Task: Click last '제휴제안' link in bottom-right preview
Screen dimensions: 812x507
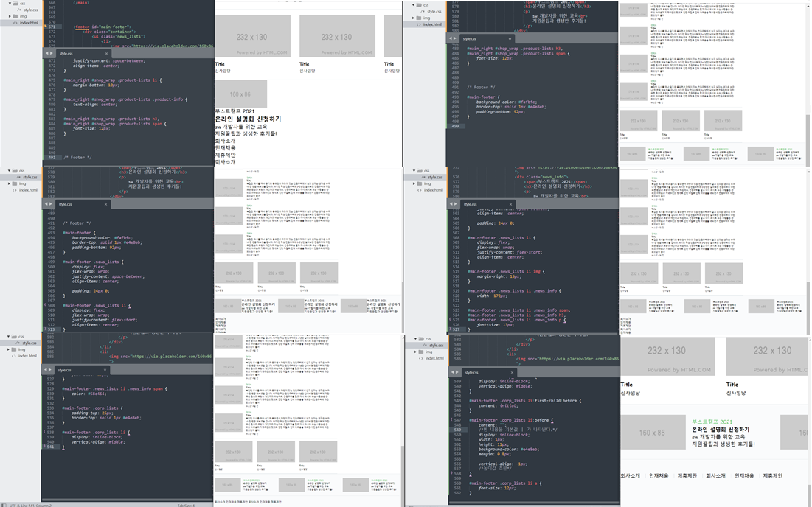Action: tap(773, 475)
